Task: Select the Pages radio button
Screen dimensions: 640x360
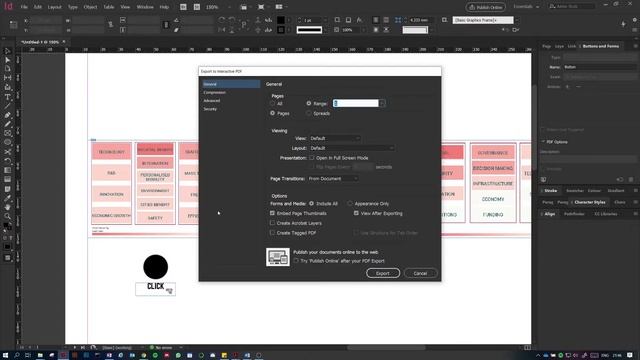Action: tap(272, 113)
